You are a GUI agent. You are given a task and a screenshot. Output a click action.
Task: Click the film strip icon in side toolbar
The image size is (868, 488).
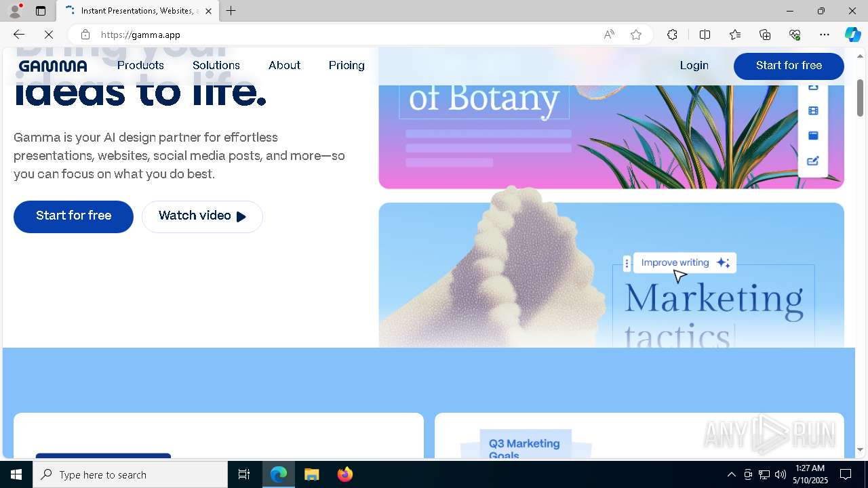coord(813,111)
